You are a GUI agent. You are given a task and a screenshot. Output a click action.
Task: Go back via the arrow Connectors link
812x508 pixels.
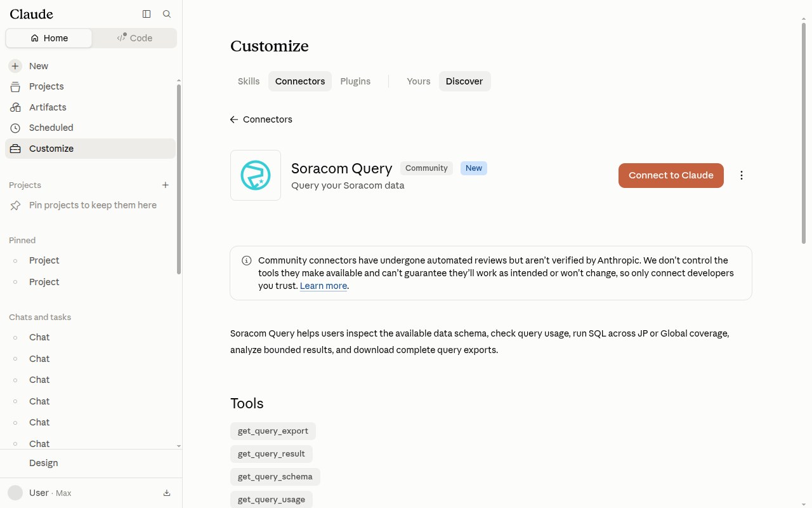(261, 119)
